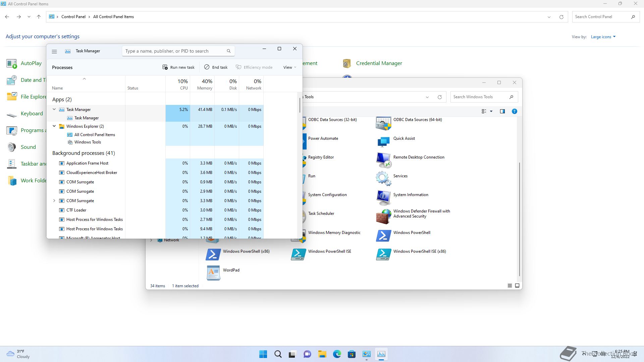
Task: Open WordPad in Windows Tools
Action: pyautogui.click(x=223, y=273)
